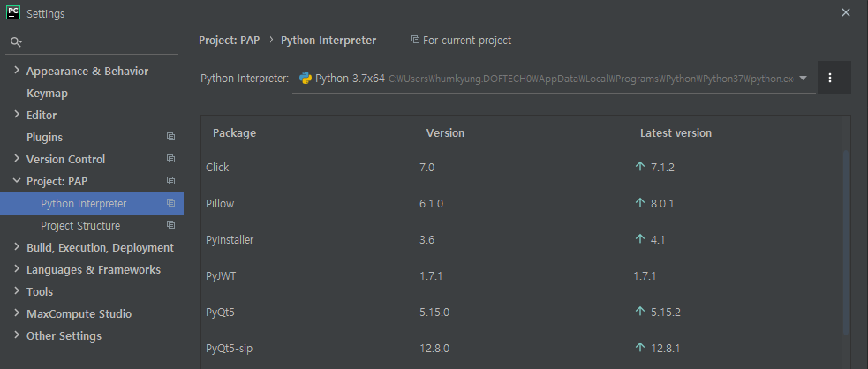
Task: Click PyInstaller installed version 3.6
Action: (426, 239)
